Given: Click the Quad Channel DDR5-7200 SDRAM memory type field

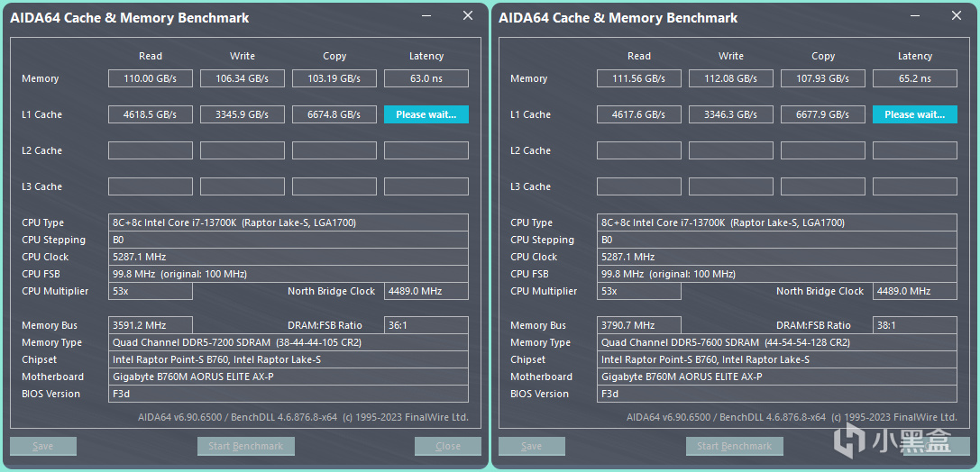Looking at the screenshot, I should [x=289, y=342].
